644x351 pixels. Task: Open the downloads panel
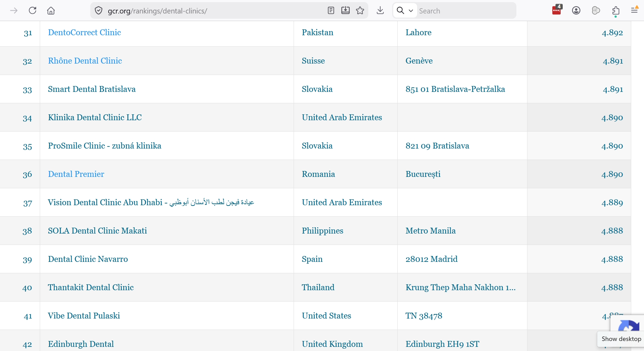(x=380, y=11)
